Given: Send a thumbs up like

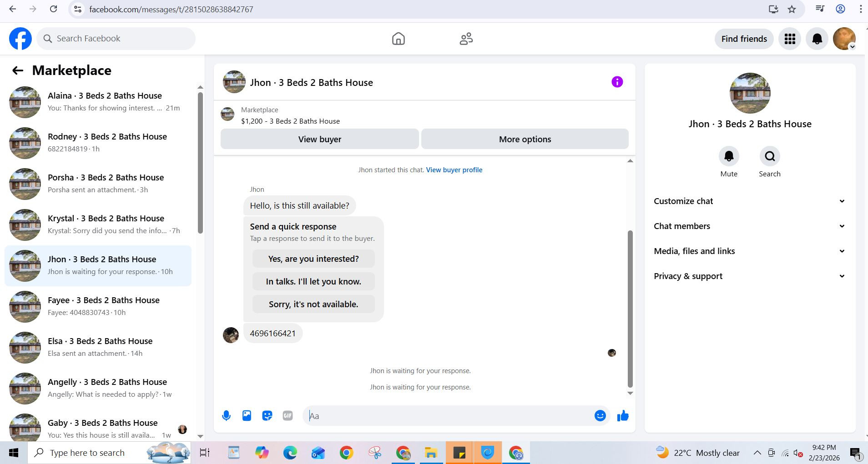Looking at the screenshot, I should coord(623,415).
